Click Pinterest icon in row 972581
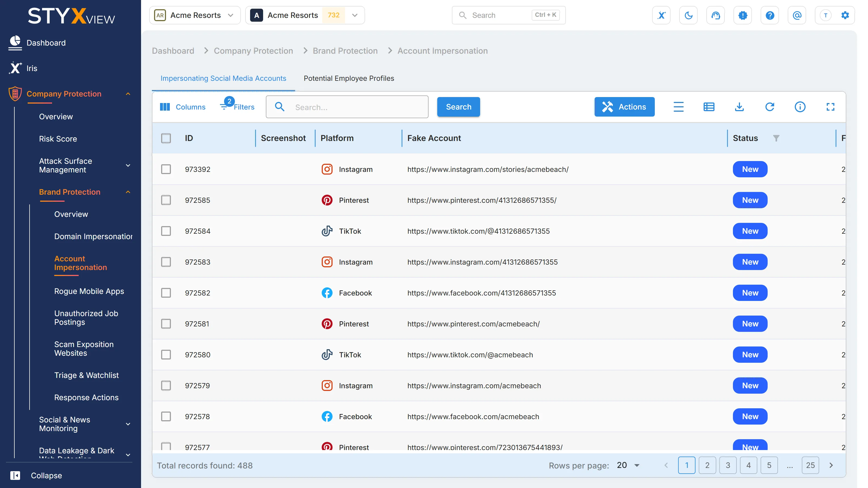This screenshot has width=868, height=488. (327, 324)
